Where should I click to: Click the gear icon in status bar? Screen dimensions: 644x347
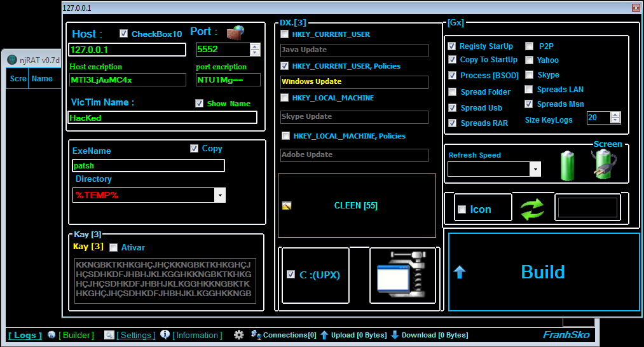[x=238, y=335]
